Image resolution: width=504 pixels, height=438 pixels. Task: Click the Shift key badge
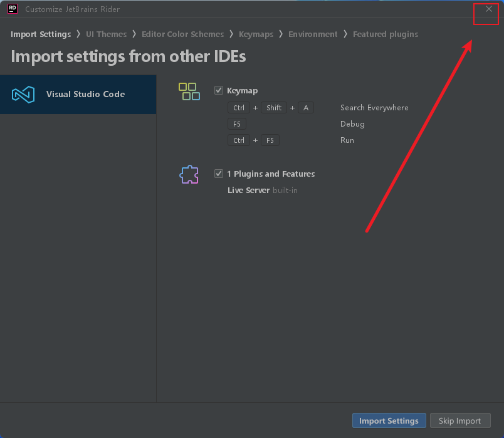pos(274,108)
